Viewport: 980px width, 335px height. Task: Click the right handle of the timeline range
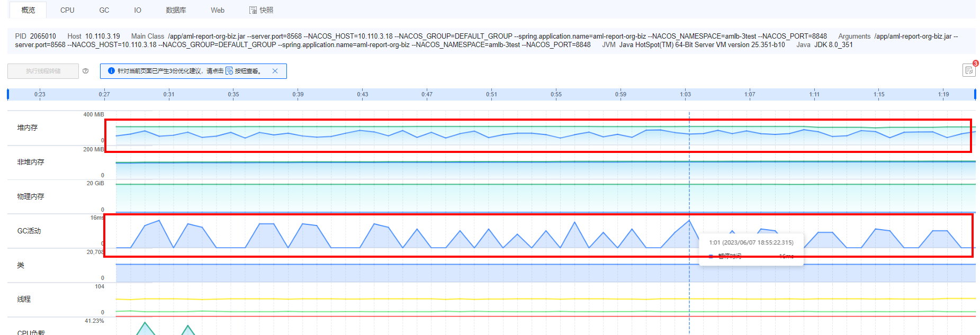(975, 94)
